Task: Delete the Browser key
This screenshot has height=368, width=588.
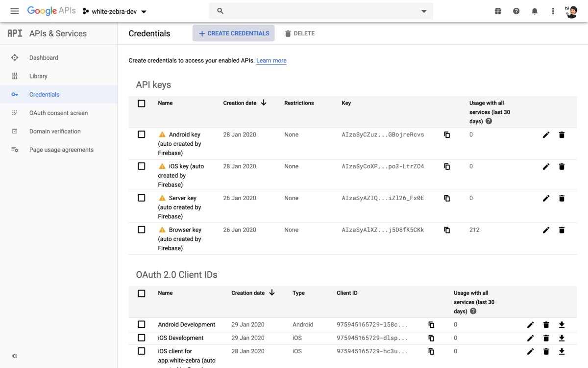Action: (562, 230)
